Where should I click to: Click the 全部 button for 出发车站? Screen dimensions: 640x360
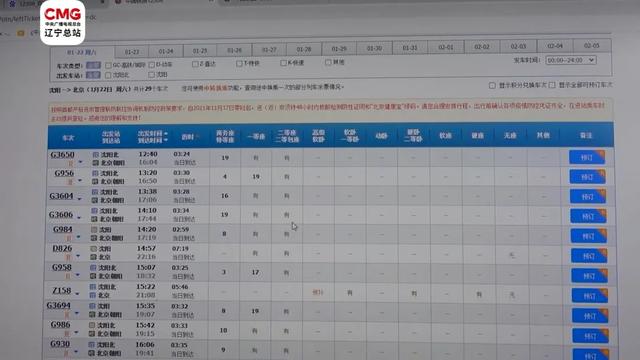pyautogui.click(x=93, y=75)
